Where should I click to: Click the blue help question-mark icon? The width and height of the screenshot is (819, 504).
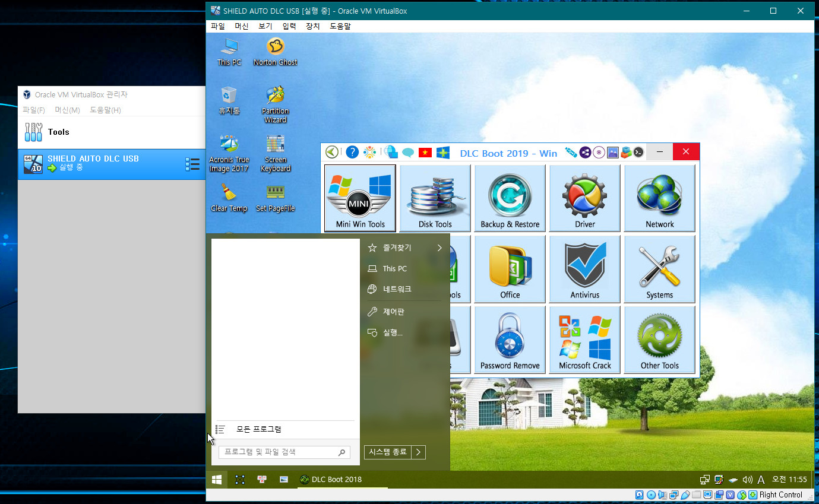click(352, 152)
